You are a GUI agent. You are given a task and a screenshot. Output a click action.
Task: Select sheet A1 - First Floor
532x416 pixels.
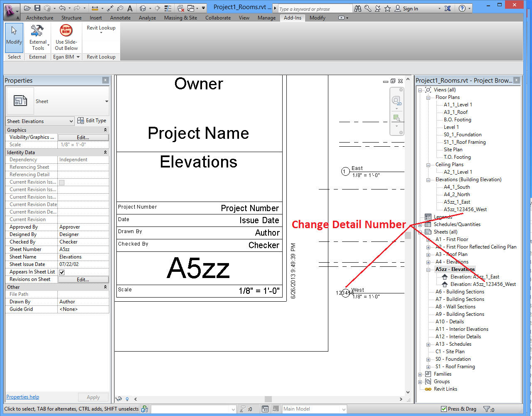tap(451, 239)
